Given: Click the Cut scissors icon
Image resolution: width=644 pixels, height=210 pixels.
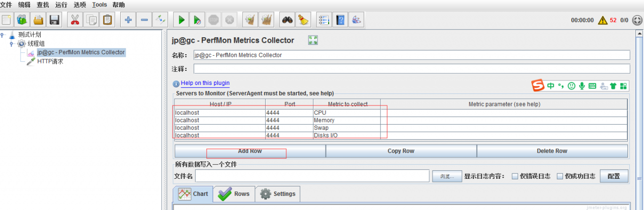Looking at the screenshot, I should 74,20.
